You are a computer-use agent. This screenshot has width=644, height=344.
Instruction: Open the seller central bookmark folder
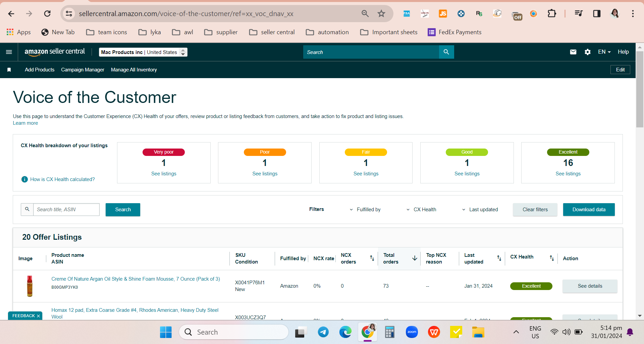[x=272, y=32]
